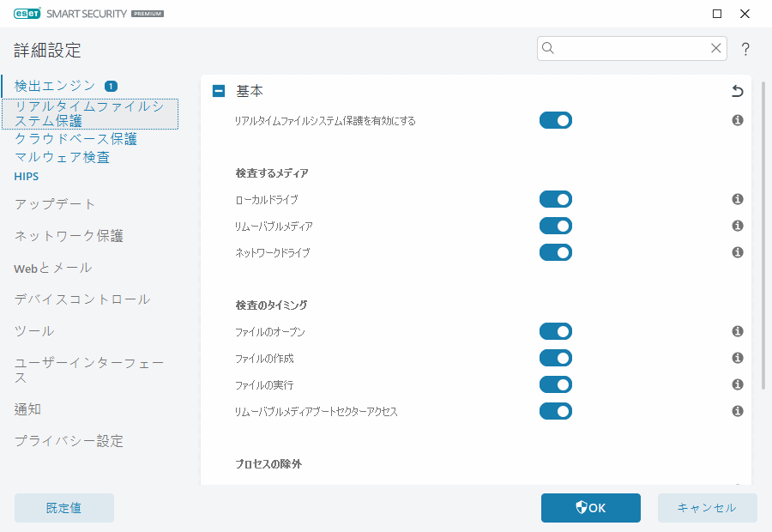Viewport: 772px width, 532px height.
Task: View info for ファイルのオープン setting
Action: pos(737,331)
